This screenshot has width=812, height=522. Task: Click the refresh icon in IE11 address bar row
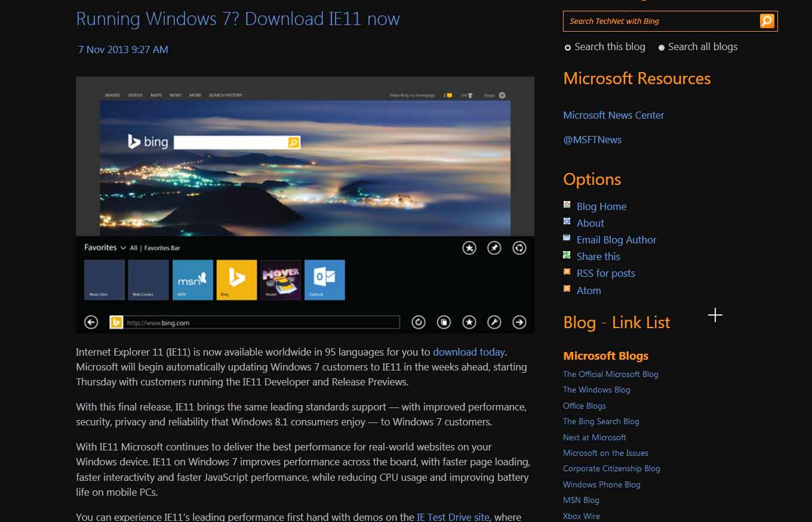(x=419, y=322)
